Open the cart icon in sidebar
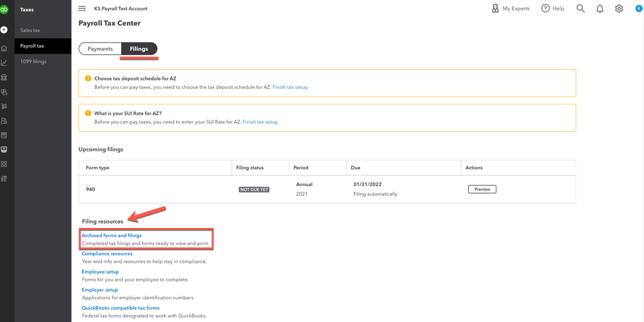 pyautogui.click(x=4, y=106)
